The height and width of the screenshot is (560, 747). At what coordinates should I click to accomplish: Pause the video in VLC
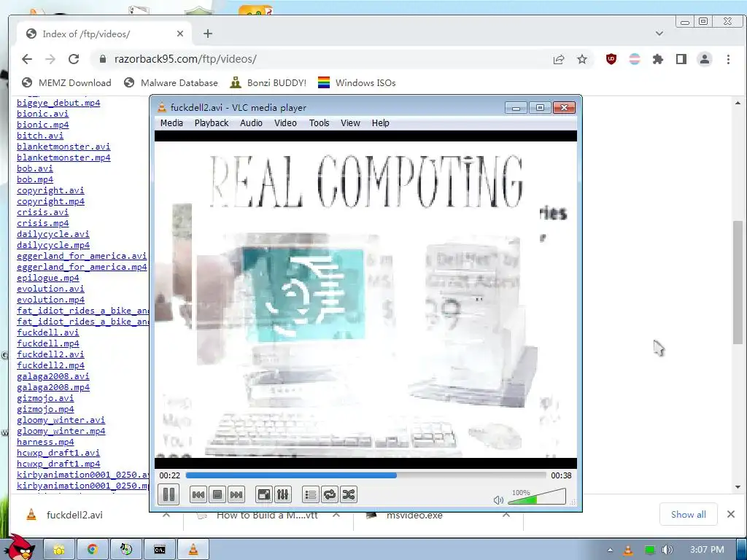(169, 494)
